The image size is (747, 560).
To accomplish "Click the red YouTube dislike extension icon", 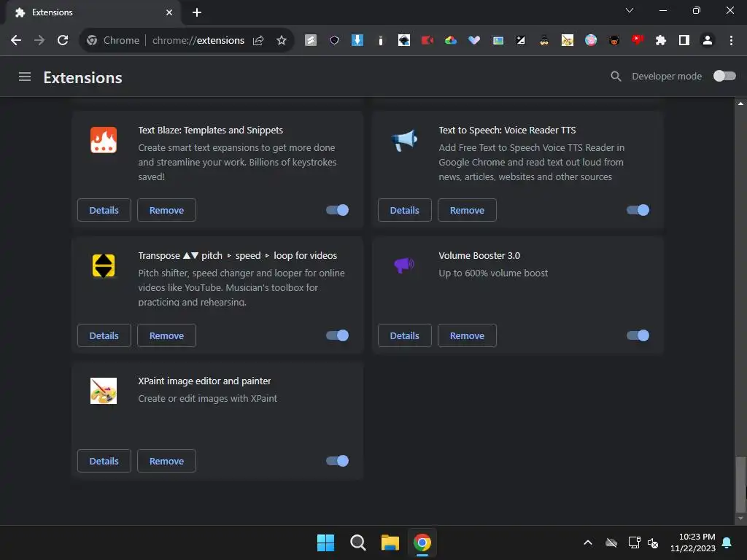I will pos(637,39).
